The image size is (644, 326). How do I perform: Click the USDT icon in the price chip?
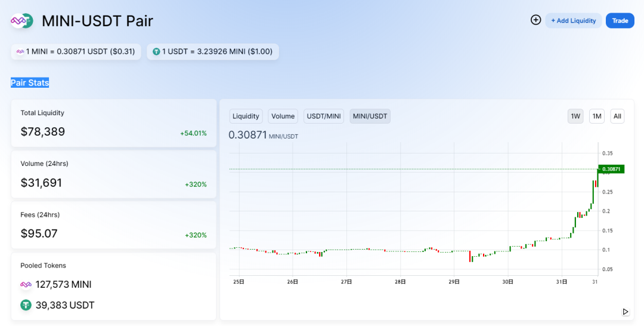coord(156,52)
